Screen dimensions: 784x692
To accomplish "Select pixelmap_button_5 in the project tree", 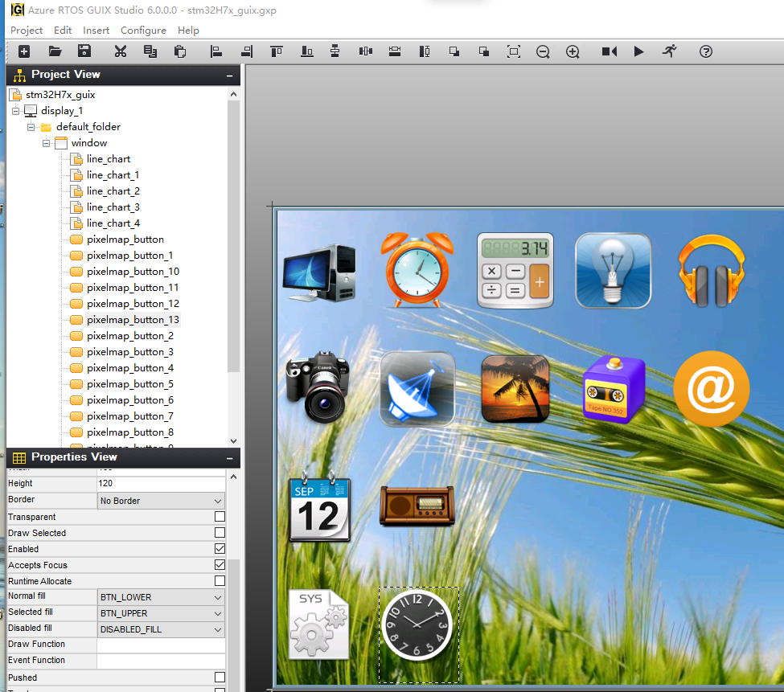I will coord(130,384).
